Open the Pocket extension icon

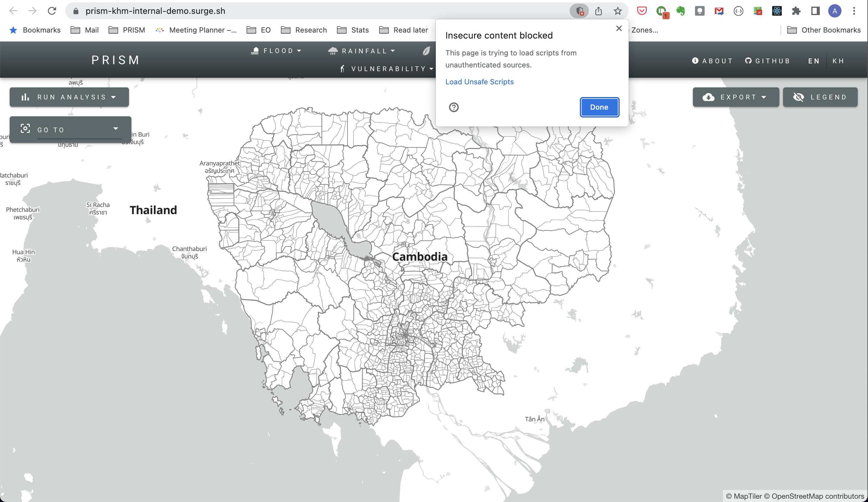(642, 11)
